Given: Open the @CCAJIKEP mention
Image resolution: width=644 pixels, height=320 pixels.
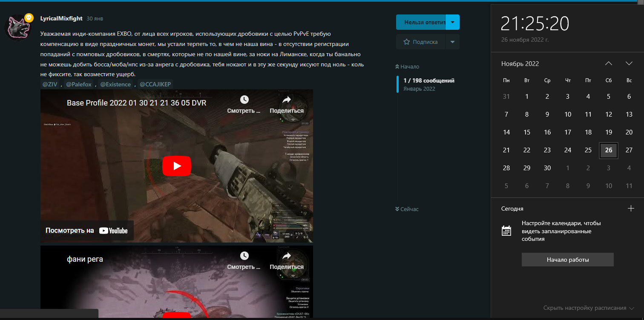Looking at the screenshot, I should [x=155, y=84].
